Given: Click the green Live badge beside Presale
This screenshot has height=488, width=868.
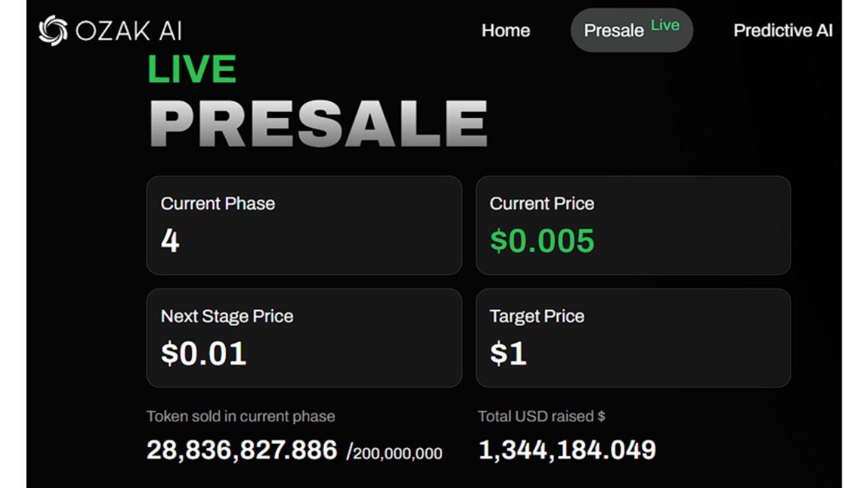Looking at the screenshot, I should point(665,25).
